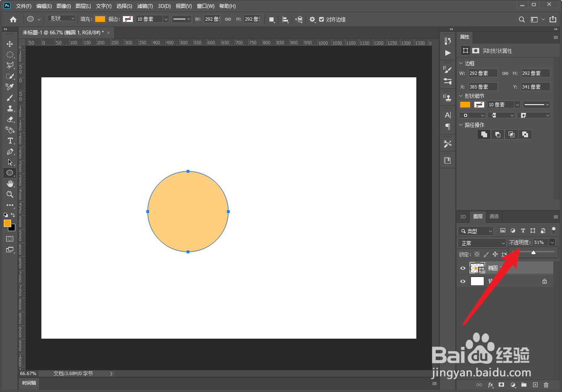Hide the 椭圆 layer with its eye icon
Image resolution: width=562 pixels, height=392 pixels.
click(x=463, y=268)
